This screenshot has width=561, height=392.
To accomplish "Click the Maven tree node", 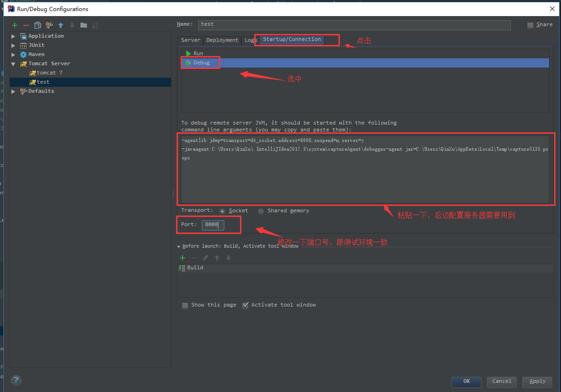I will [36, 54].
